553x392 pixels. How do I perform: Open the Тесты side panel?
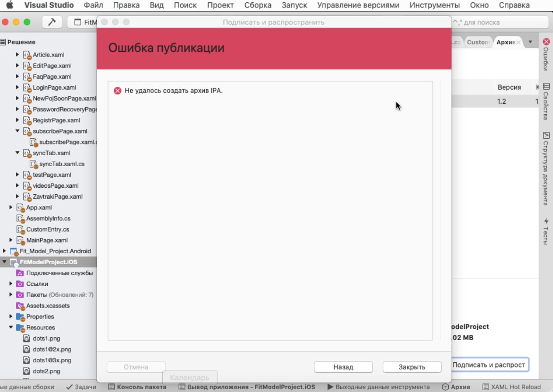546,231
